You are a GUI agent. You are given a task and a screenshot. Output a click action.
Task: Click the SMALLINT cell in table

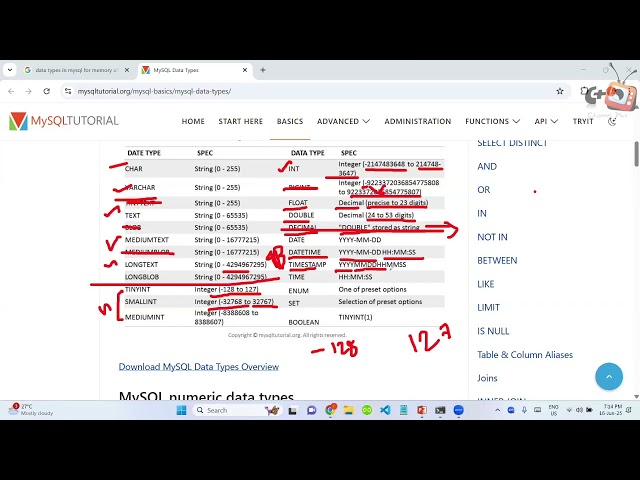click(x=141, y=302)
